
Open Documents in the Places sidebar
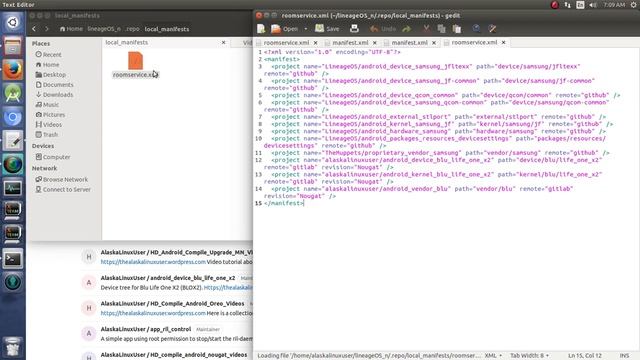click(54, 84)
